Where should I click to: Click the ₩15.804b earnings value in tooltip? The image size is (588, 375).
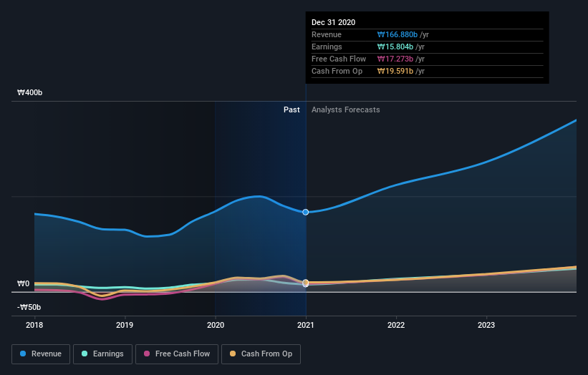395,47
